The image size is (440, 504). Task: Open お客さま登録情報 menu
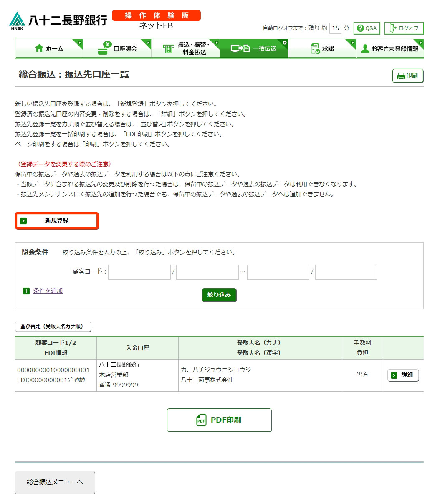[x=390, y=48]
